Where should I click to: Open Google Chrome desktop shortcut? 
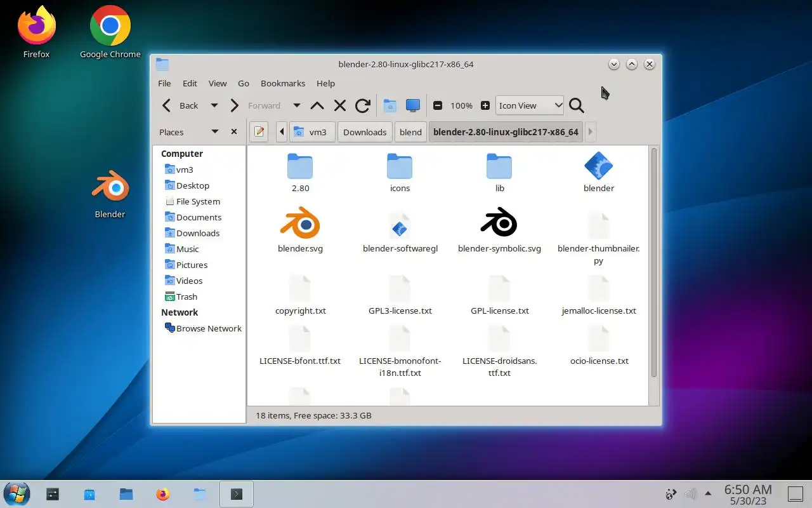coord(110,32)
